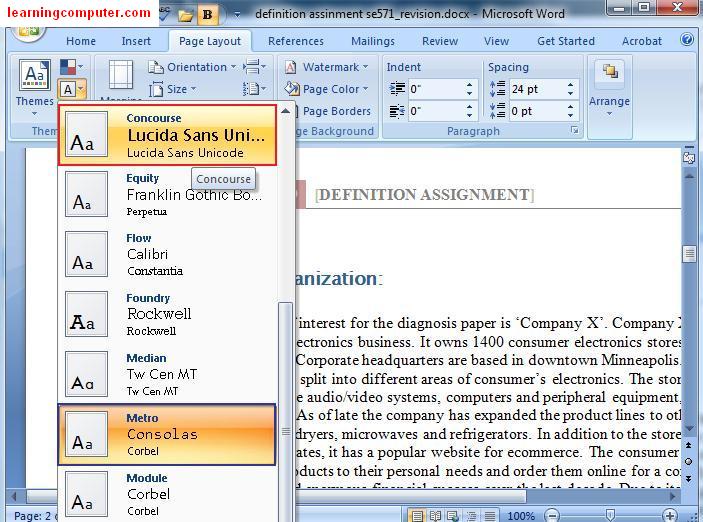Click the Indent Left field
Screen dimensions: 703x522
(436, 89)
